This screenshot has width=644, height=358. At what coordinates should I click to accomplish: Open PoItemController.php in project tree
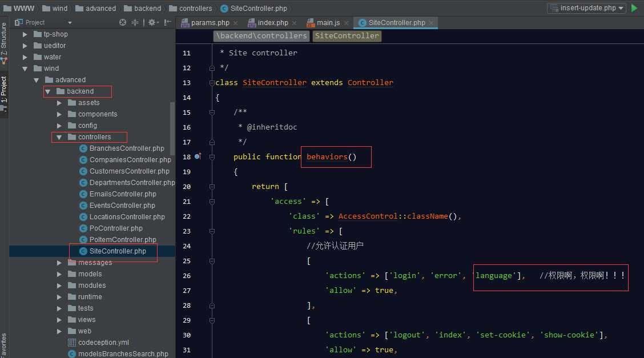click(x=118, y=240)
